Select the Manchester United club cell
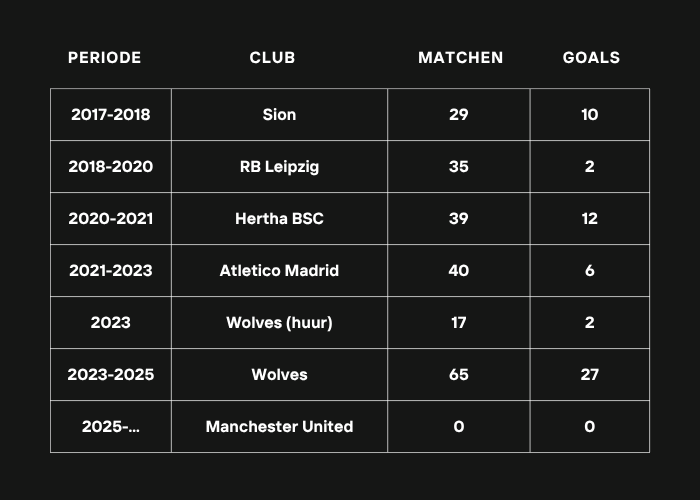The image size is (700, 500). 279,426
